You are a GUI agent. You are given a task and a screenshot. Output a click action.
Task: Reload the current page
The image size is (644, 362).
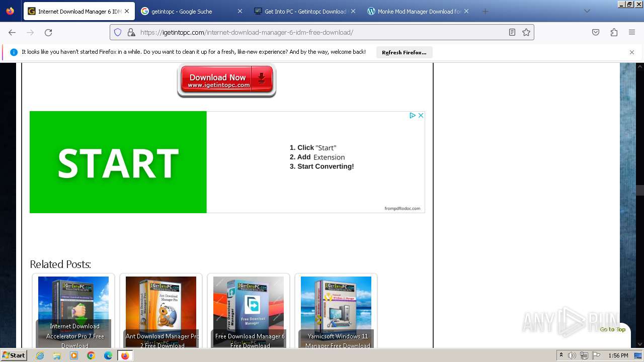click(x=48, y=32)
